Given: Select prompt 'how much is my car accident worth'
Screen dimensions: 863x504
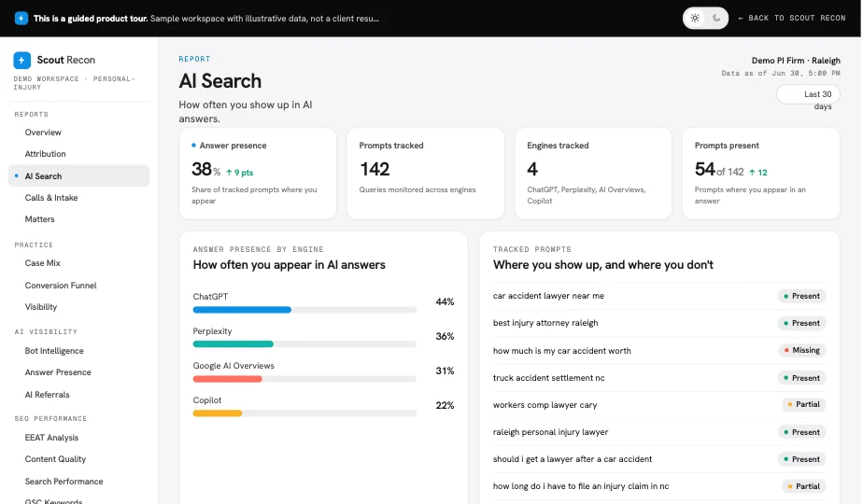Looking at the screenshot, I should tap(562, 351).
